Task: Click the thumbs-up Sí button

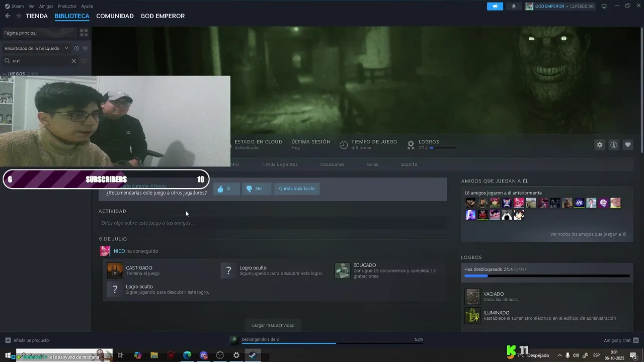Action: (226, 189)
